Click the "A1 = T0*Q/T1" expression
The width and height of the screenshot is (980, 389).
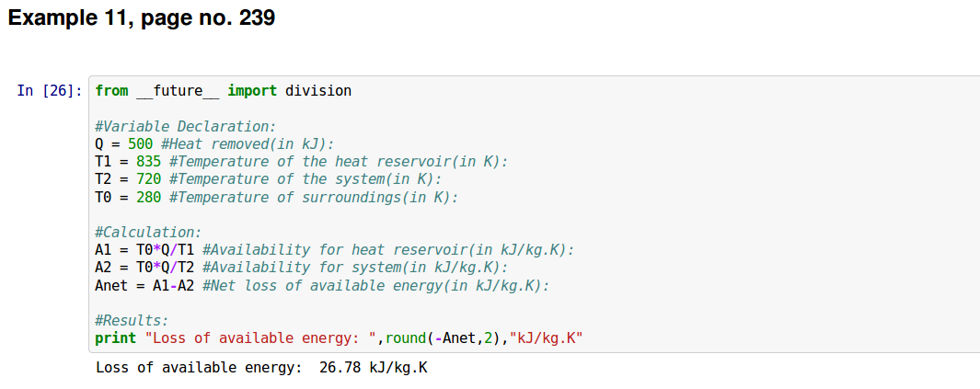(x=144, y=250)
